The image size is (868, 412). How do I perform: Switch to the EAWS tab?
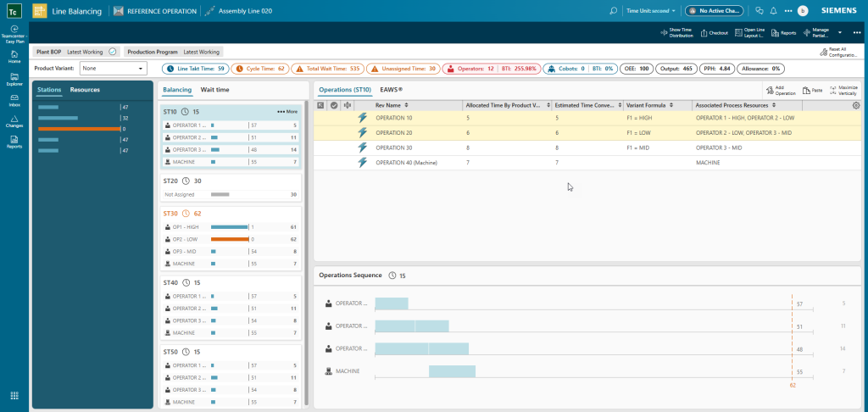[x=391, y=89]
